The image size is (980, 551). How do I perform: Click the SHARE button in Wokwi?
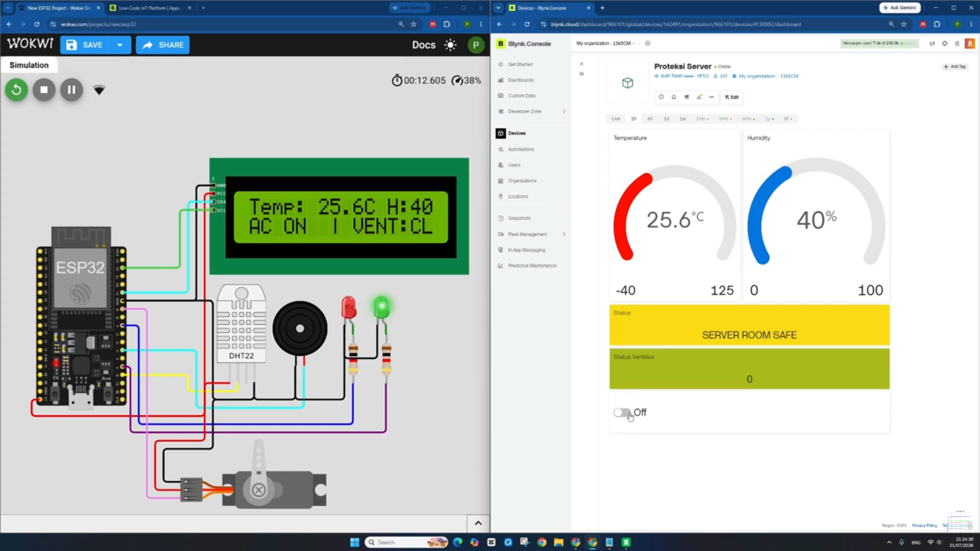tap(163, 45)
